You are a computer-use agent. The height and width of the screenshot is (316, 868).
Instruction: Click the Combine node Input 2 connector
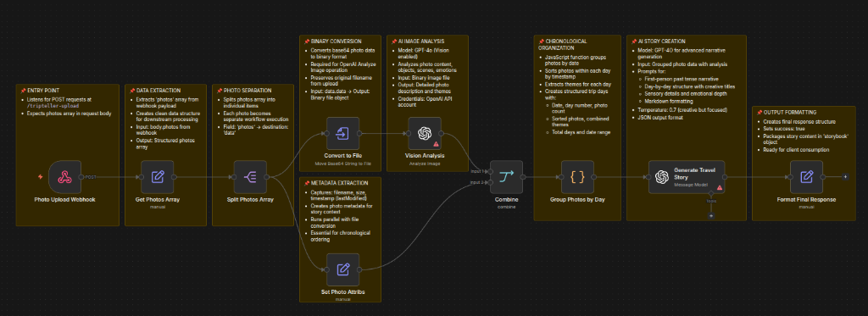tap(490, 183)
